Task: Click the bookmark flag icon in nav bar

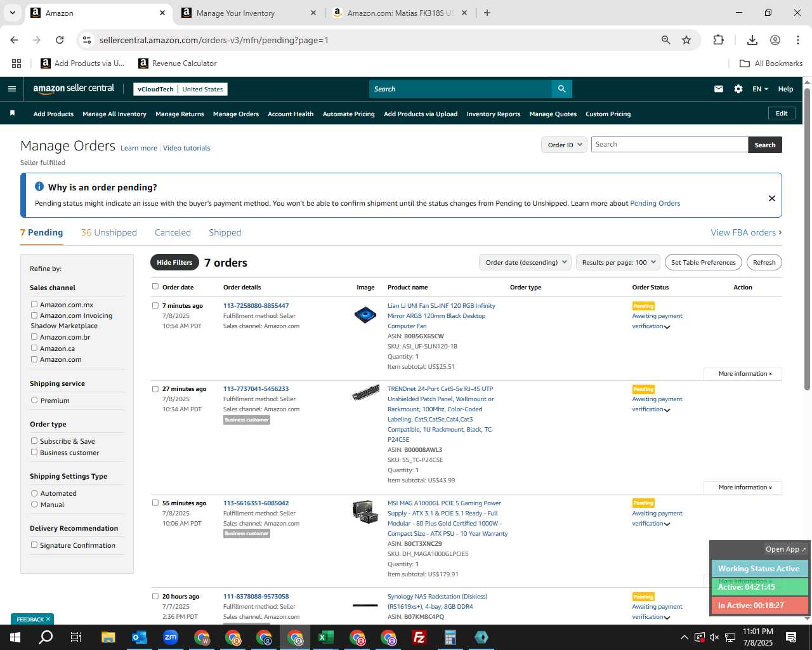Action: click(x=12, y=114)
